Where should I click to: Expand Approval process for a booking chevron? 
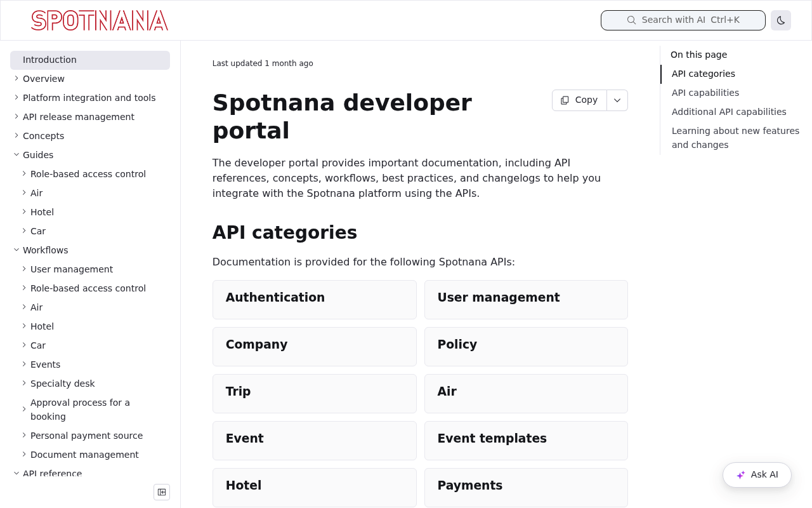point(24,410)
